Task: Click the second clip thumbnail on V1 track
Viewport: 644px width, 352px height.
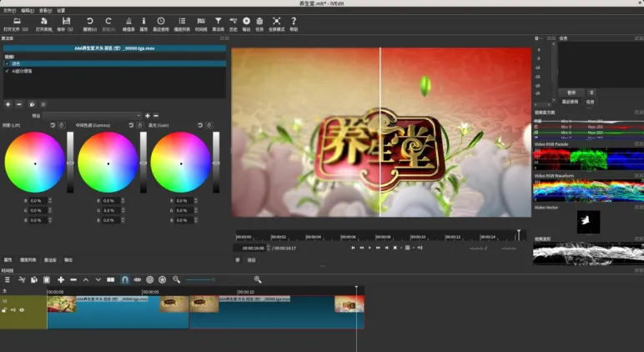Action: 204,304
